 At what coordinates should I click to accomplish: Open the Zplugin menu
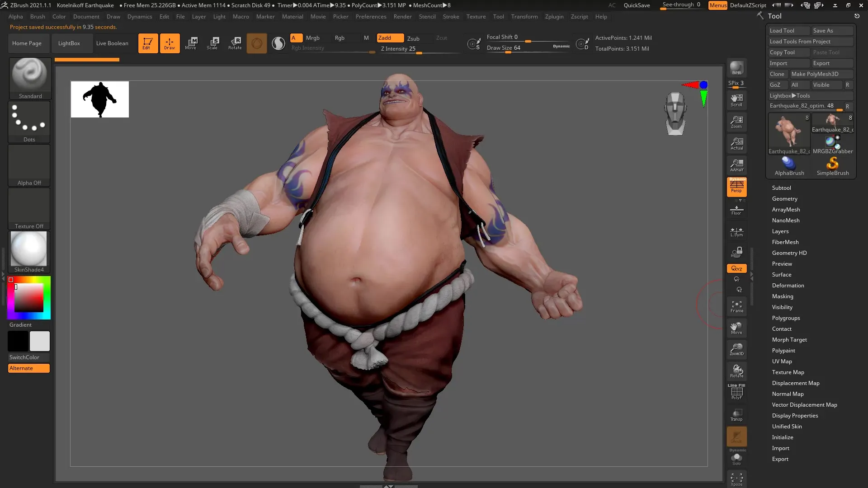coord(554,17)
